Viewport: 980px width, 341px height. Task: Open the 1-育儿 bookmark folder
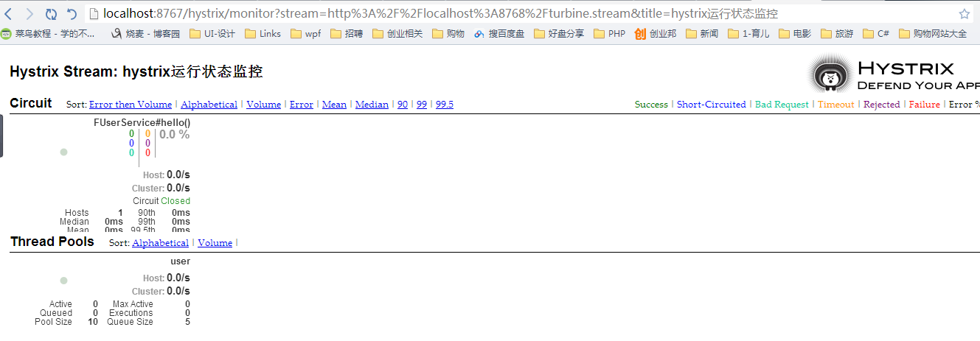[748, 33]
